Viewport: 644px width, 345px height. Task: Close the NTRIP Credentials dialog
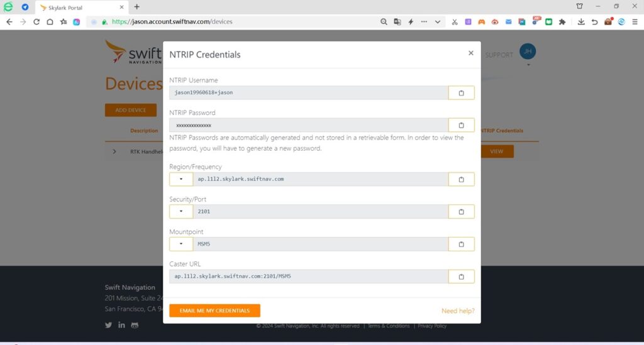(470, 53)
